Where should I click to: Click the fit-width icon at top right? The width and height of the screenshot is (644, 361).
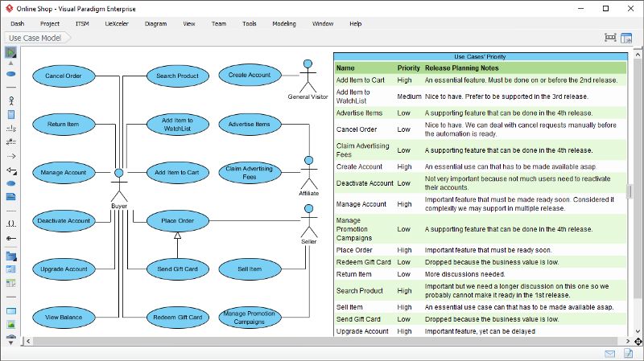tap(610, 38)
